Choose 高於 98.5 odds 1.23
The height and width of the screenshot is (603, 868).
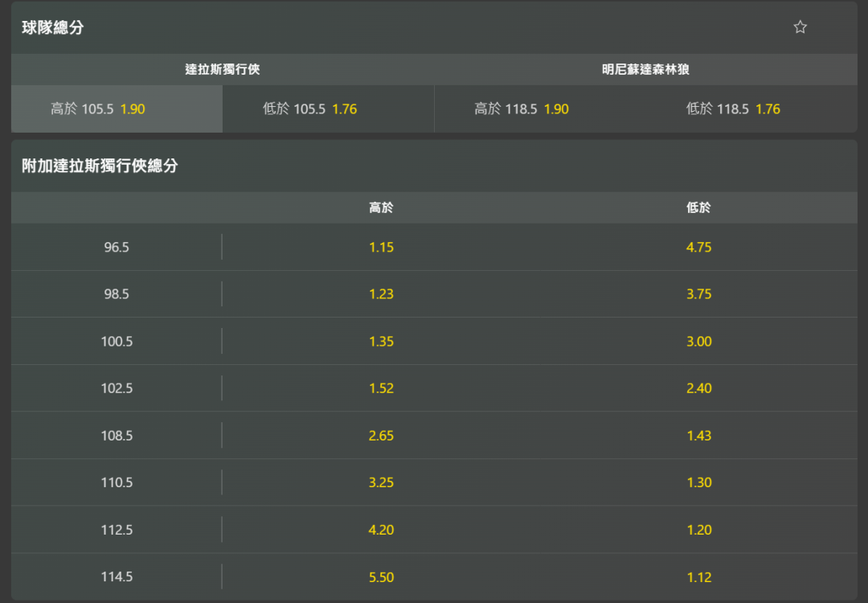tap(381, 294)
